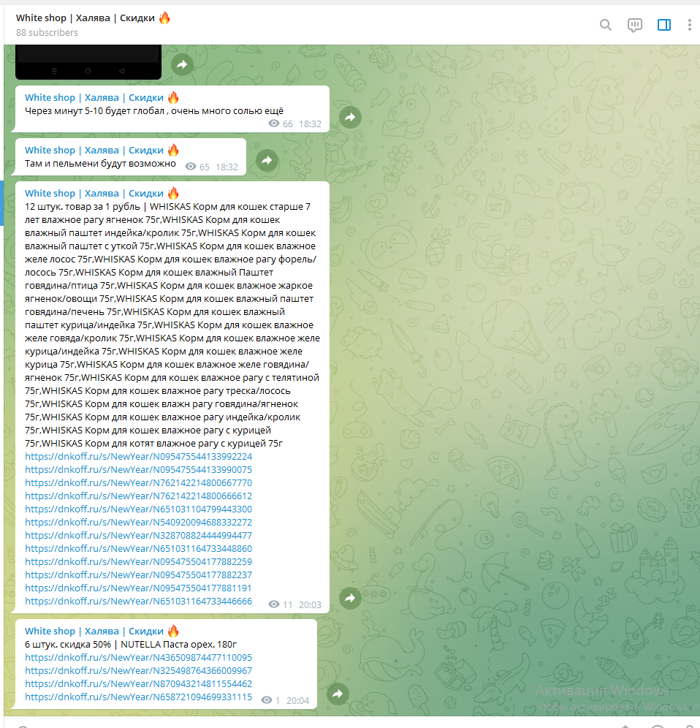
Task: Open NUTELLA link ending N436509874477110095
Action: pos(138,657)
